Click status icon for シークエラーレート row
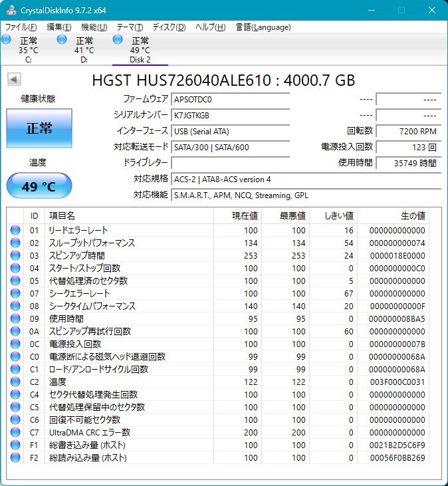Viewport: 448px width, 486px height. (x=15, y=293)
